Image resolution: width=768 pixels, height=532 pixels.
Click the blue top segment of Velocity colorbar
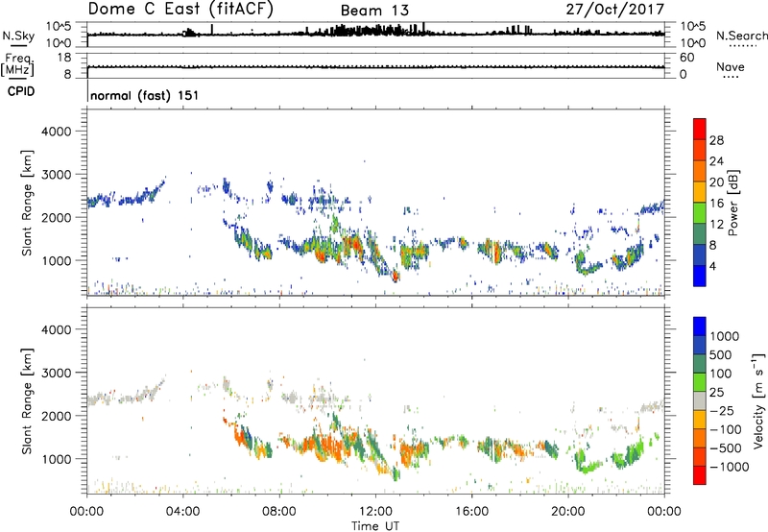click(x=700, y=326)
